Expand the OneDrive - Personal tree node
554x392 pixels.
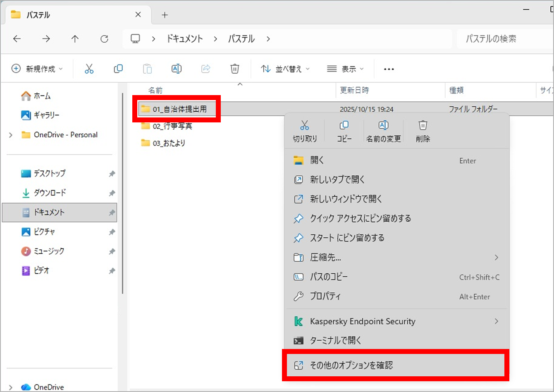pos(11,135)
